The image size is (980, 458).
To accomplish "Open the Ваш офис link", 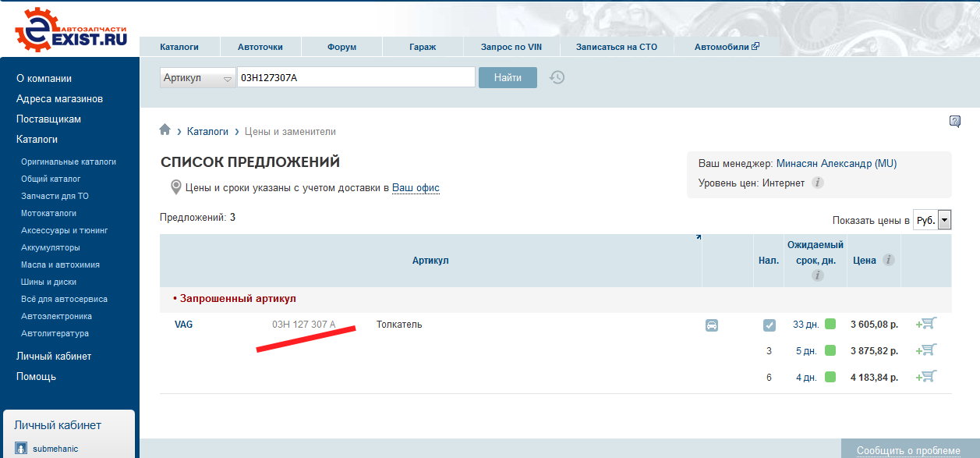I will 416,188.
